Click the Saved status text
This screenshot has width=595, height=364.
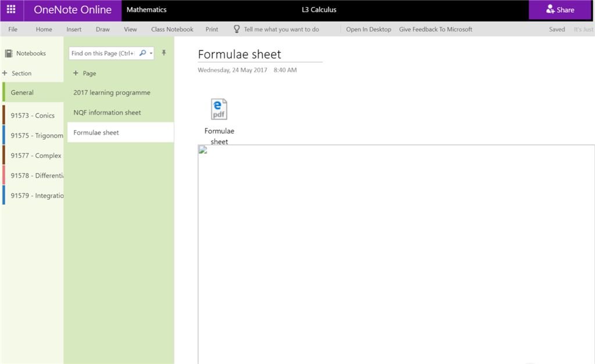coord(557,29)
